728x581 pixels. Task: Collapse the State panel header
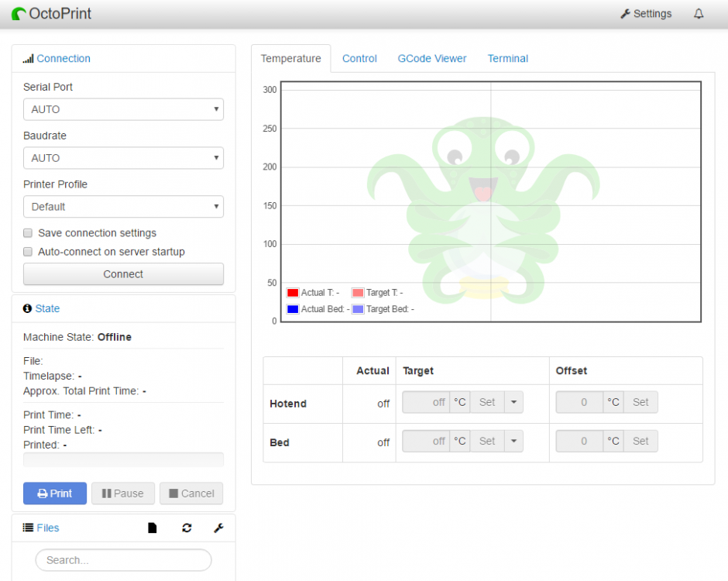pos(47,308)
